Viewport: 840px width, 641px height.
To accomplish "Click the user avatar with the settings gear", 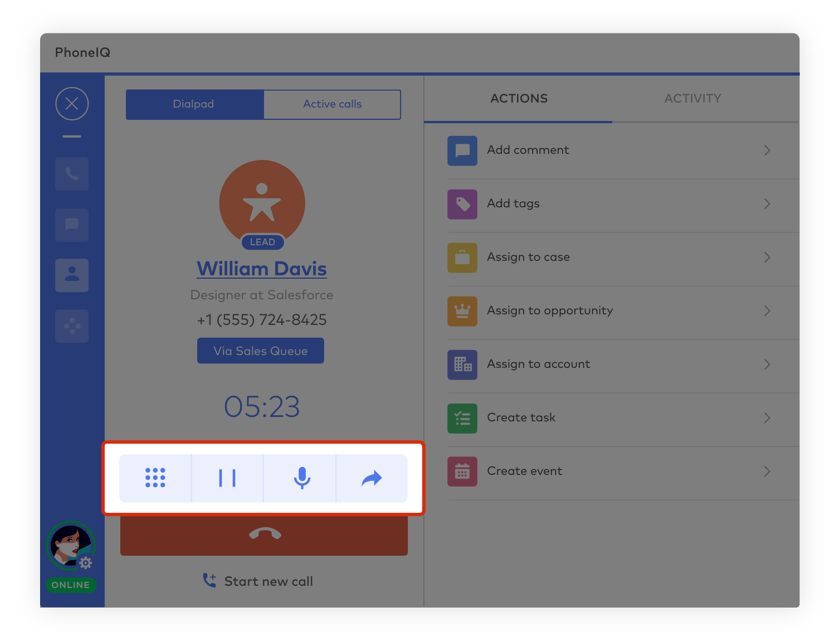I will pyautogui.click(x=71, y=546).
